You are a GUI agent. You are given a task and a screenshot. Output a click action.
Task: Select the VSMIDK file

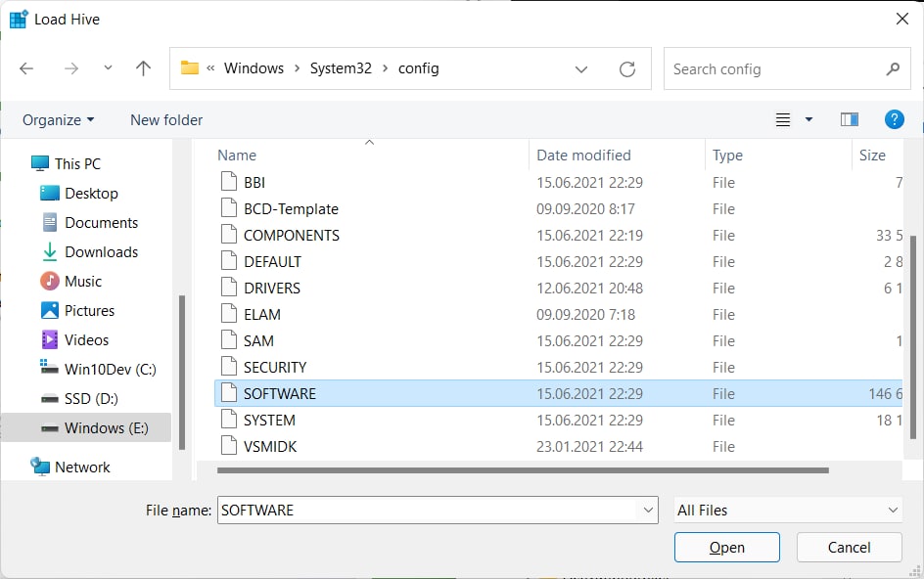(559, 446)
